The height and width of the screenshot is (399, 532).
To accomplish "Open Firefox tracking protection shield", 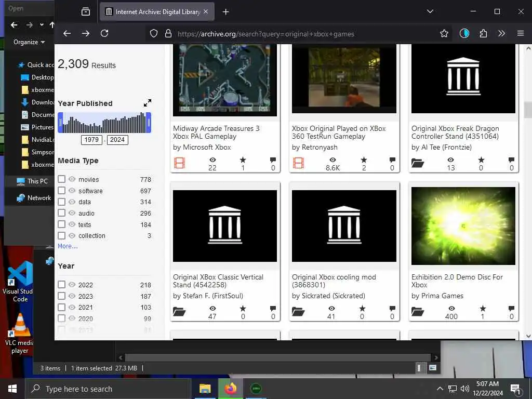I will (154, 34).
